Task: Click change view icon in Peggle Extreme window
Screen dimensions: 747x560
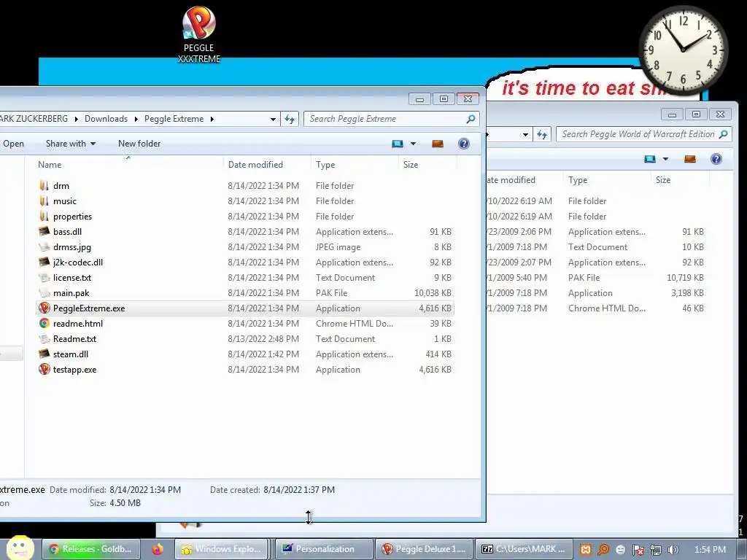Action: tap(398, 144)
